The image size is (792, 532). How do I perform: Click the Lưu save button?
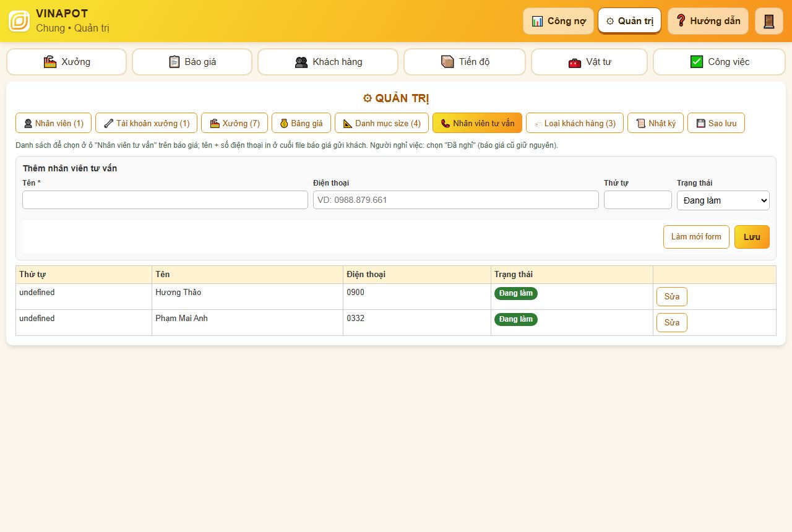(752, 237)
